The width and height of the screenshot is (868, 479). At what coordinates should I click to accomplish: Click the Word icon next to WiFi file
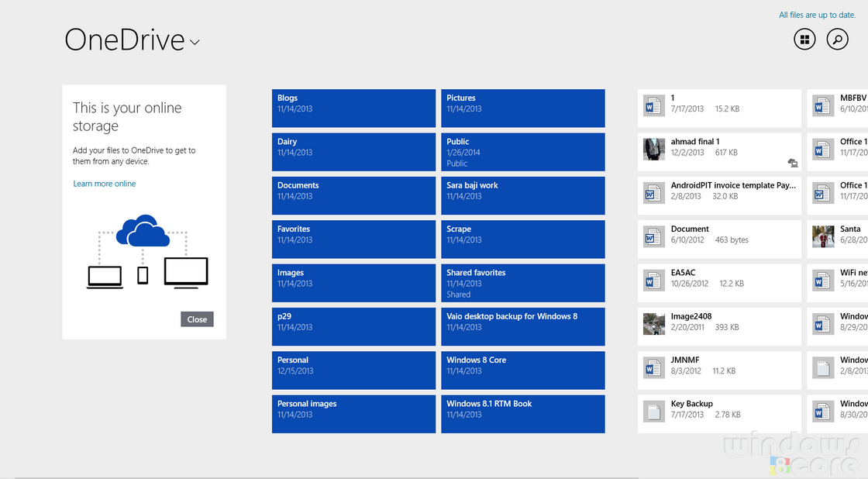824,280
